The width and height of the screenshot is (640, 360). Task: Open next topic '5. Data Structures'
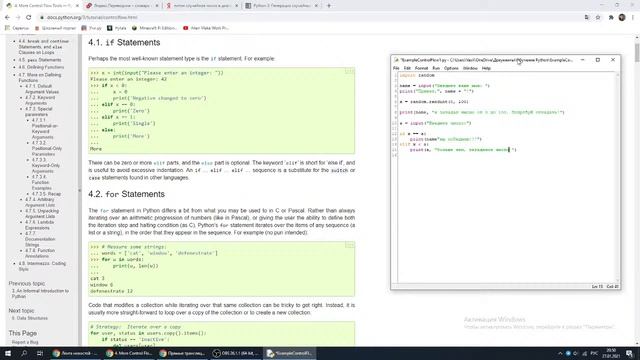29,318
